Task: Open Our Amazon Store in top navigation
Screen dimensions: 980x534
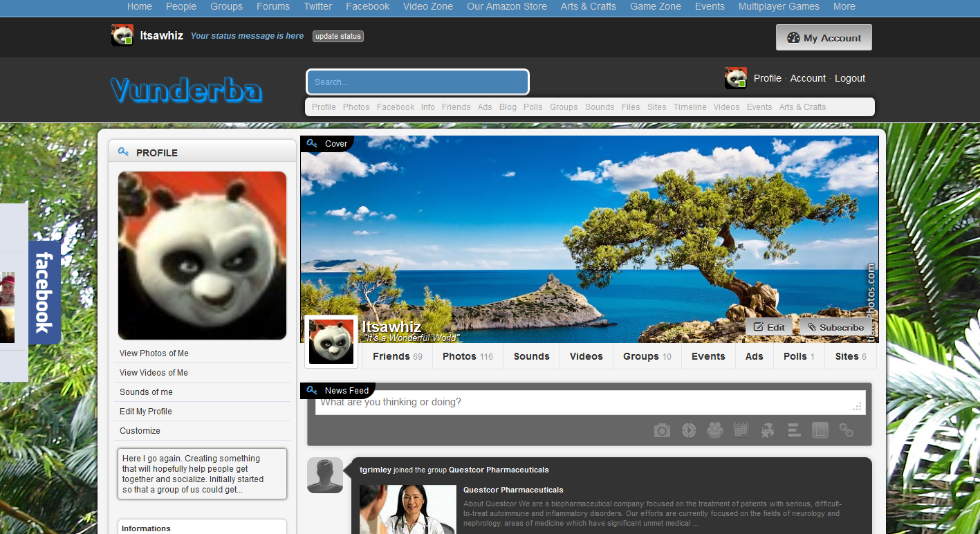Action: click(x=507, y=6)
